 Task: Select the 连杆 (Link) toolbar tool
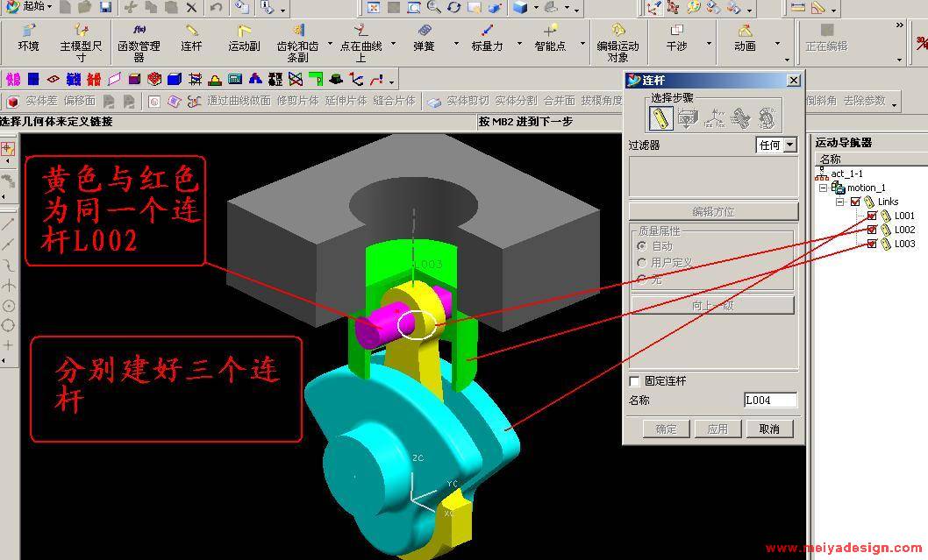191,39
